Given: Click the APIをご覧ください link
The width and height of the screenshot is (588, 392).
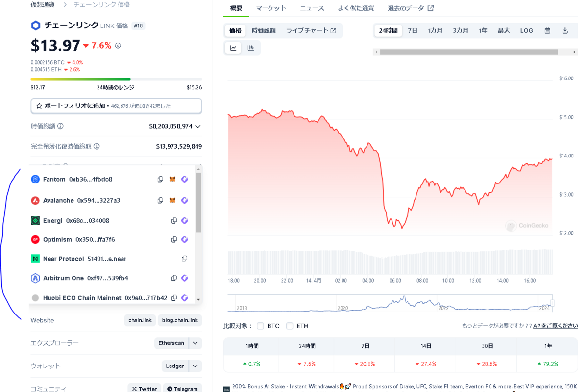Looking at the screenshot, I should click(x=556, y=326).
